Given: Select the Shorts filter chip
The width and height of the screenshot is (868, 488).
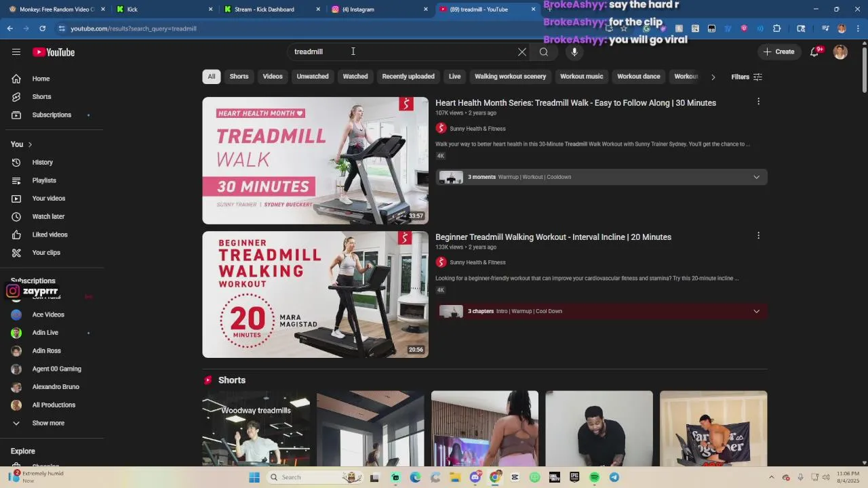Looking at the screenshot, I should pyautogui.click(x=239, y=77).
